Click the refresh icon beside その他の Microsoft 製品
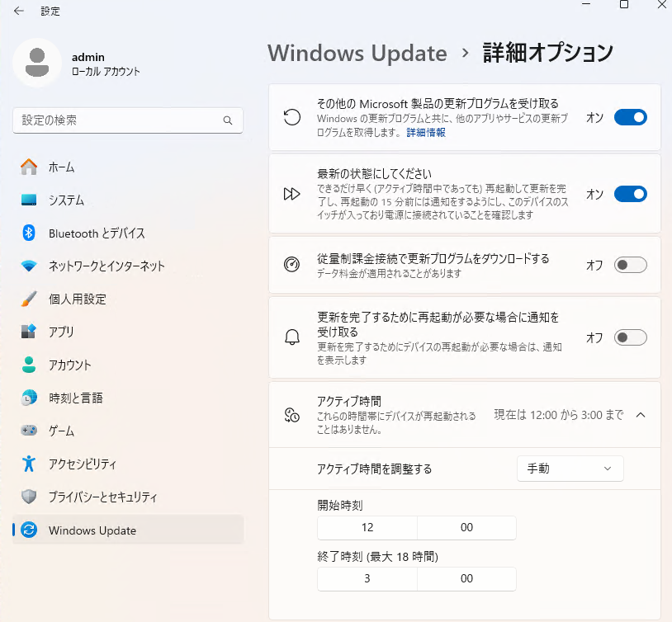Image resolution: width=672 pixels, height=622 pixels. click(x=292, y=117)
